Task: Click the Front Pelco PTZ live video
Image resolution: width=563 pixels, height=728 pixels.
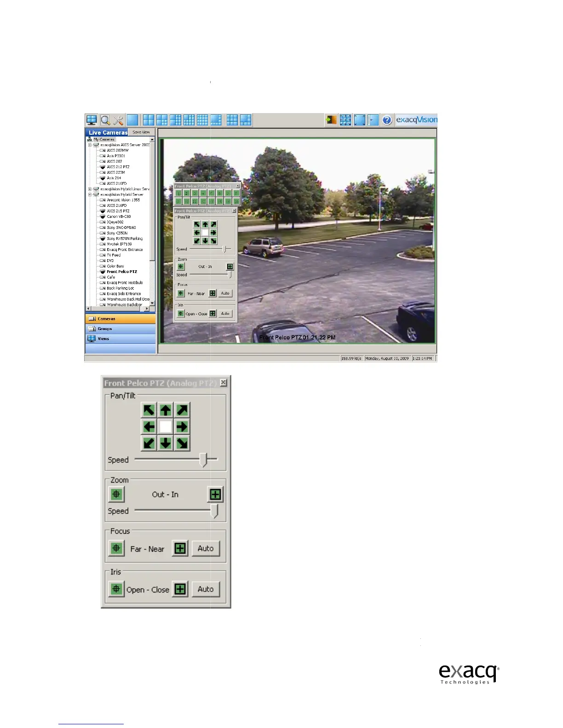Action: (x=297, y=241)
